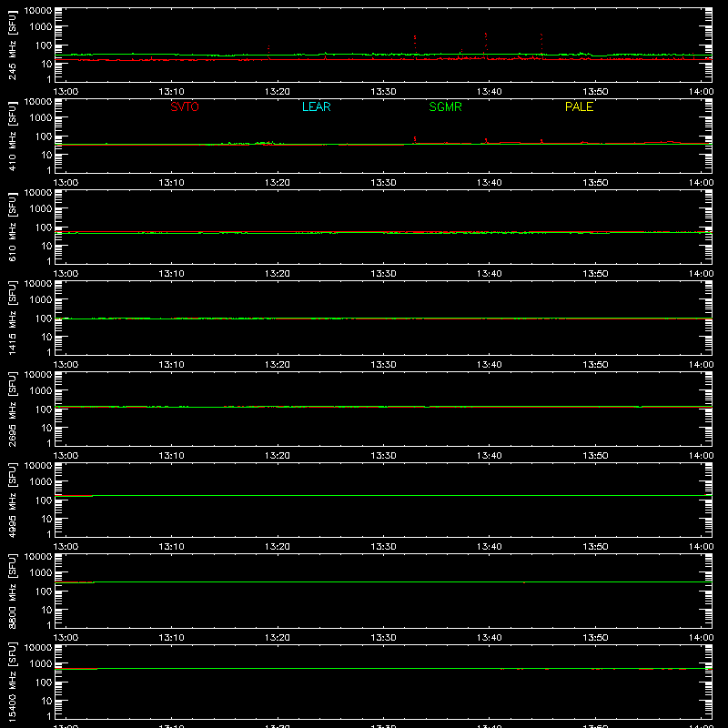Click the 13:40 label under the 610 MHz panel
Screen dimensions: 728x728
pos(490,274)
